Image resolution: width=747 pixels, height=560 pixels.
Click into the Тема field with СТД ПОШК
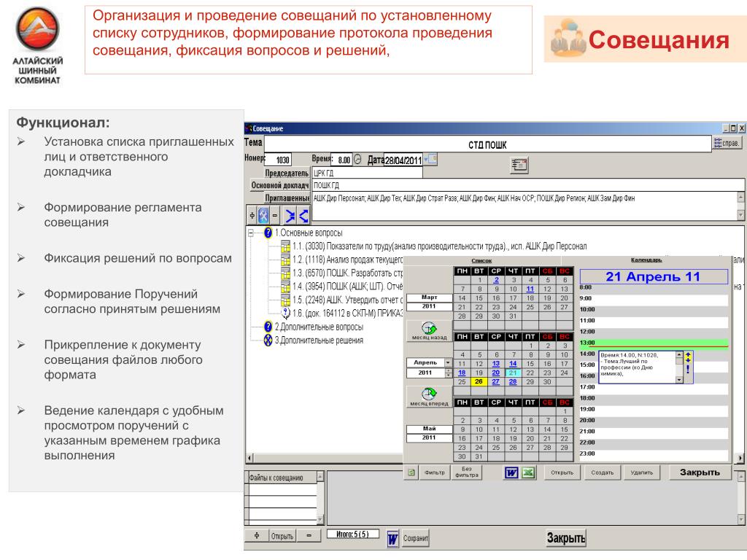click(x=487, y=144)
